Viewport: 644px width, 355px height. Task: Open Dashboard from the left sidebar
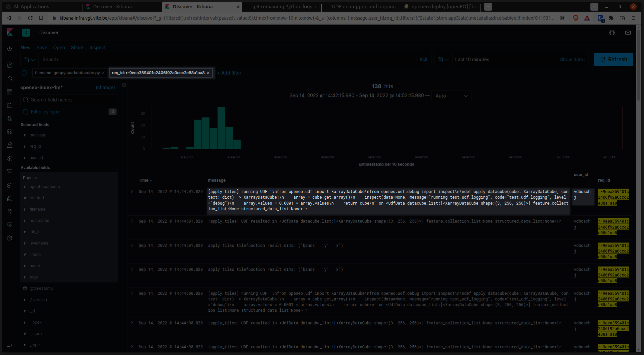[x=10, y=91]
